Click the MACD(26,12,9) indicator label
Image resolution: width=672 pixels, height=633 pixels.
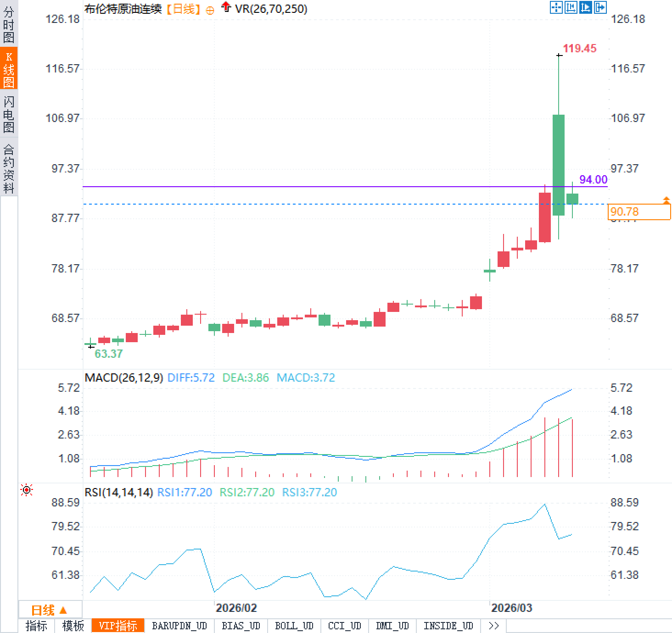coord(124,378)
